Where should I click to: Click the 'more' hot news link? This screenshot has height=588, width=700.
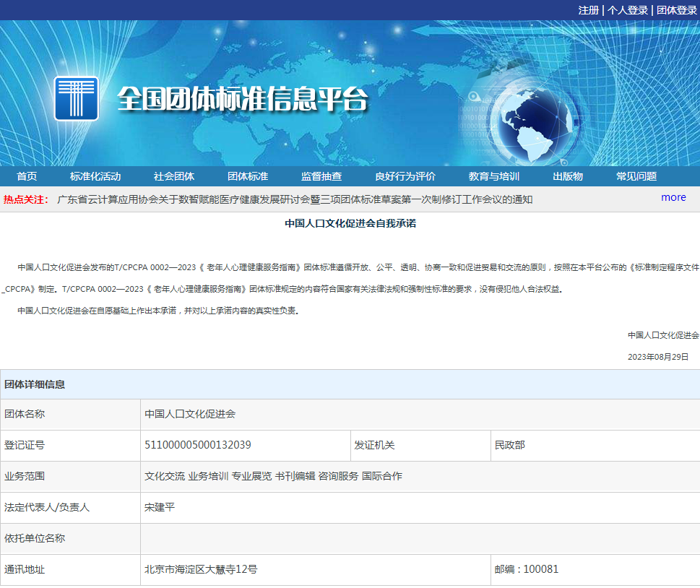pyautogui.click(x=673, y=197)
